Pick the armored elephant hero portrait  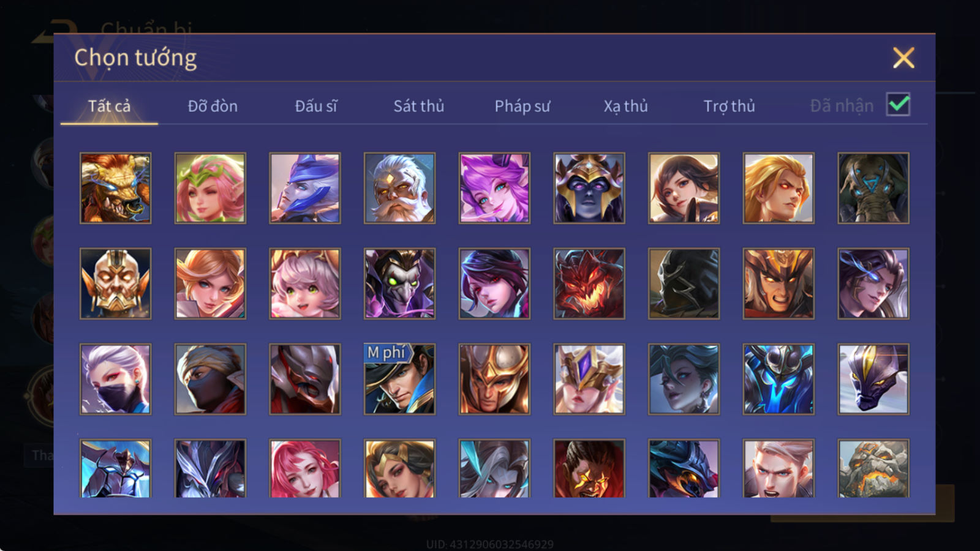[873, 188]
